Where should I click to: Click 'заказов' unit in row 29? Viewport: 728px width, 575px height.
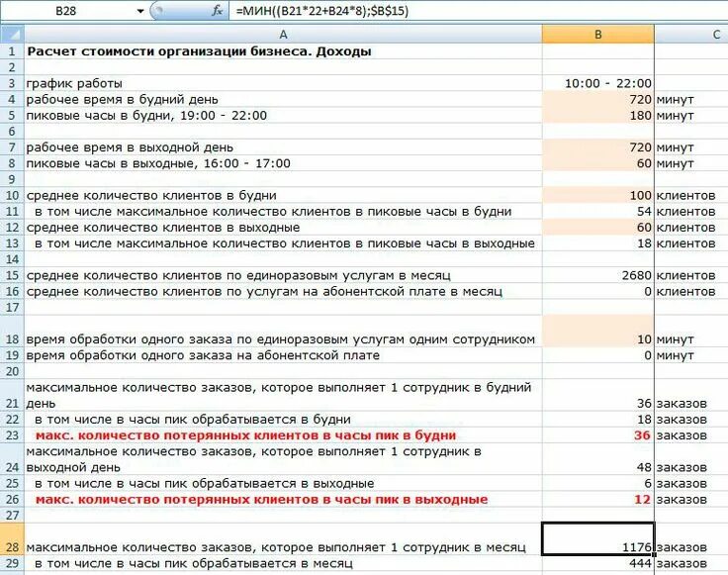(682, 564)
